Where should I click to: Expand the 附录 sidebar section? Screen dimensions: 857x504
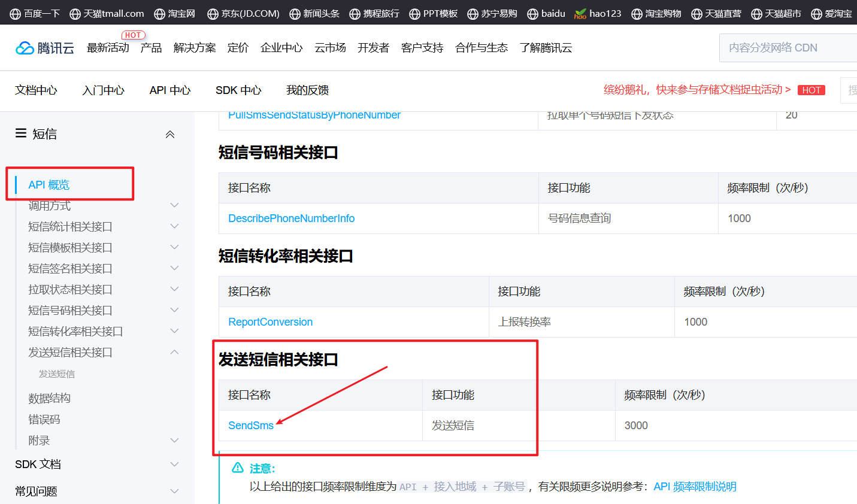(x=174, y=441)
